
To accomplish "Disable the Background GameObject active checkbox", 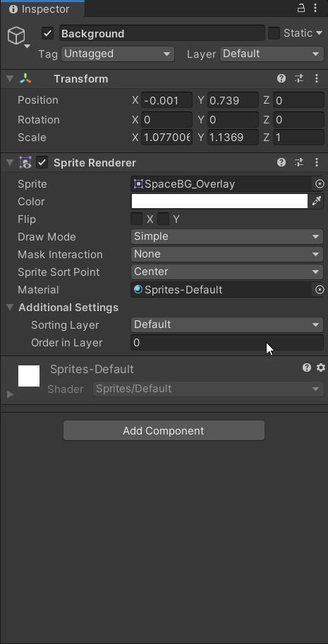I will 48,34.
